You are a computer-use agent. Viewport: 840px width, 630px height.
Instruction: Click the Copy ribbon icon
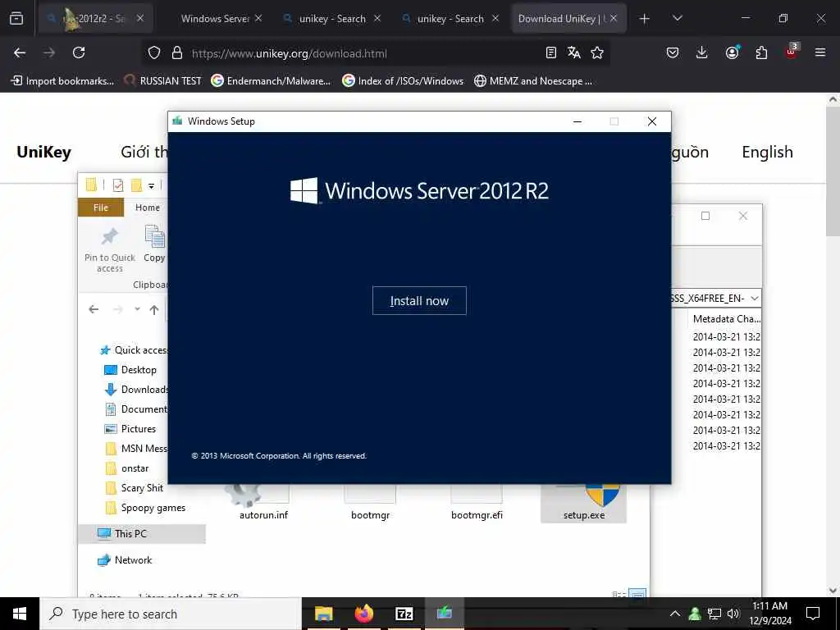[154, 244]
